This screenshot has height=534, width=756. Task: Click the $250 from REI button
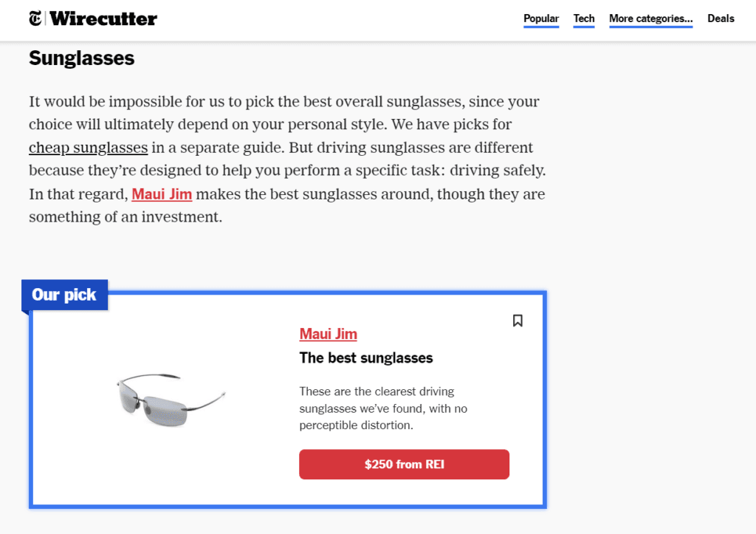point(404,464)
